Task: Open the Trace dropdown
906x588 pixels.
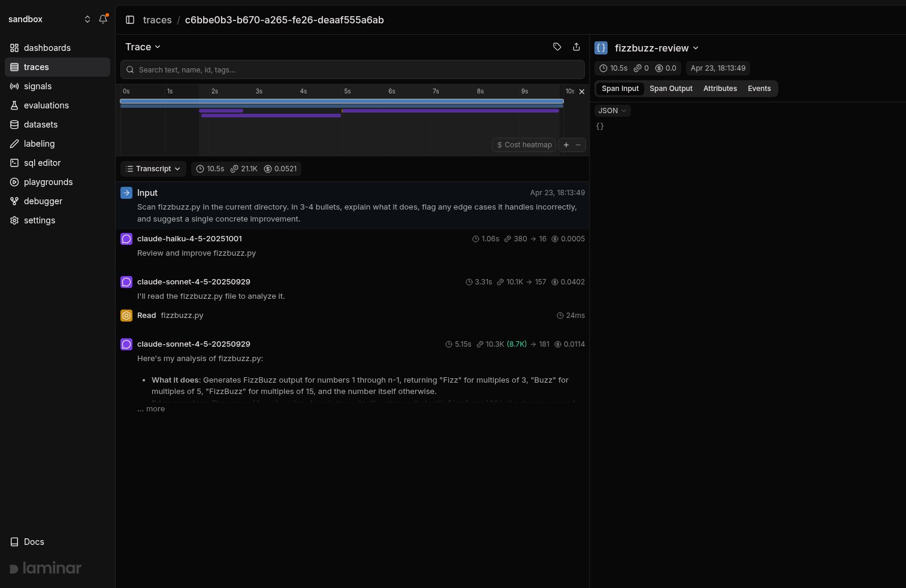Action: 143,47
